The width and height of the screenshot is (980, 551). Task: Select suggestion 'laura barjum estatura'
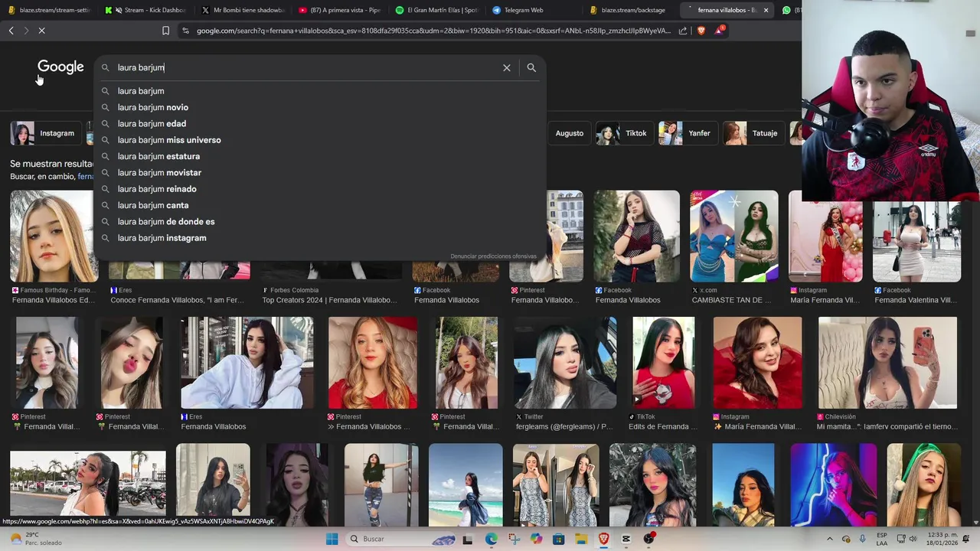pyautogui.click(x=320, y=156)
